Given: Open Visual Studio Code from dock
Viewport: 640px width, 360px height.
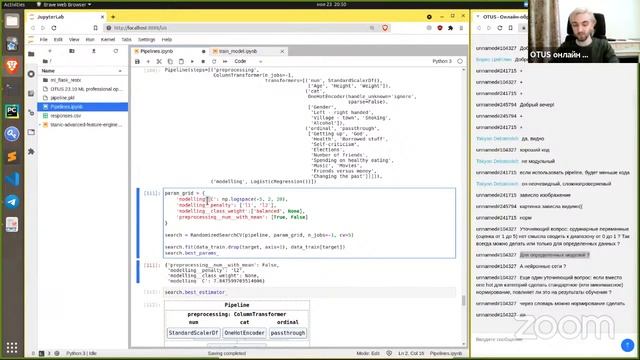Looking at the screenshot, I should click(12, 179).
